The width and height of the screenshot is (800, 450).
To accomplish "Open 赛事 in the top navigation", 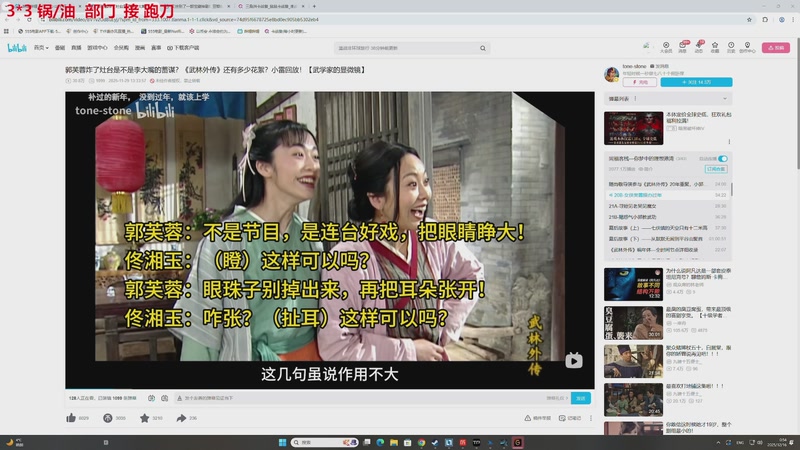I will [x=156, y=47].
